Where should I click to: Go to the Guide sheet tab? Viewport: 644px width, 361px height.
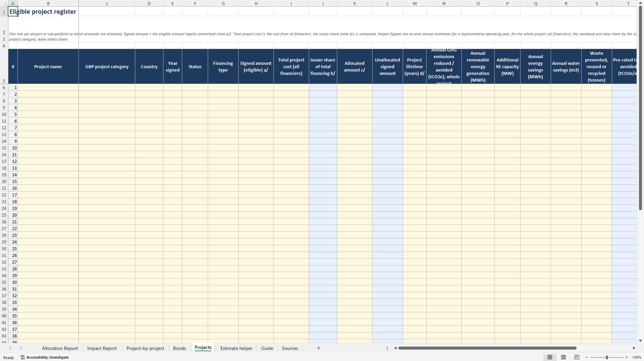click(267, 348)
